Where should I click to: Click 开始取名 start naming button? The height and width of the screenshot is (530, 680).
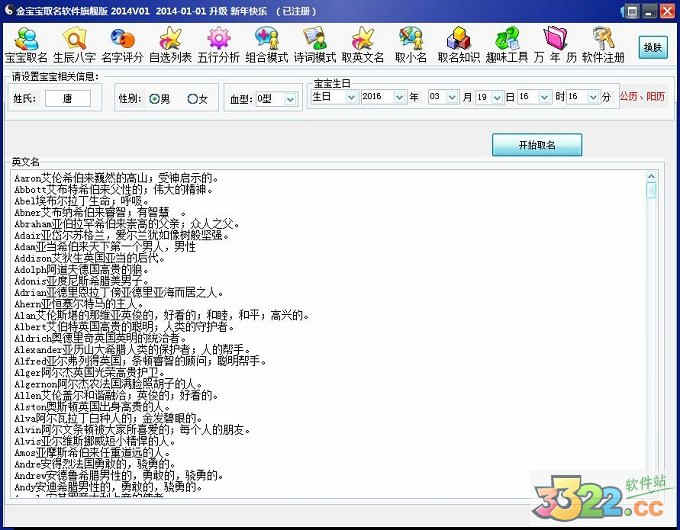(x=537, y=145)
